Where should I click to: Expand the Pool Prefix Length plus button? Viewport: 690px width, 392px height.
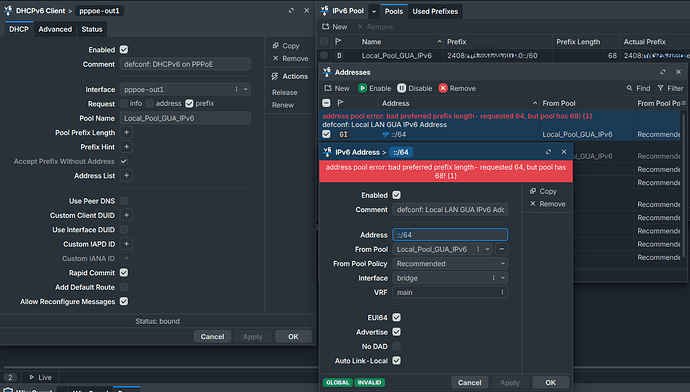(x=126, y=132)
